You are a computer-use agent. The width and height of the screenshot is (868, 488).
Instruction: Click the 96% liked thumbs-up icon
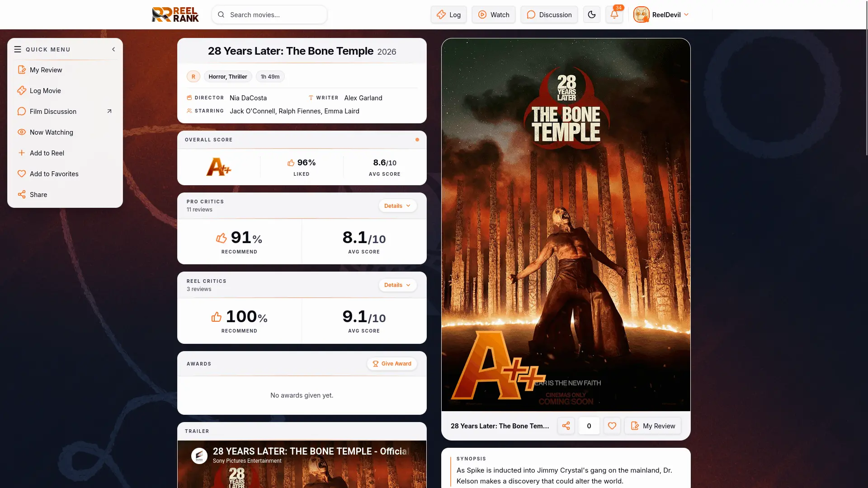coord(291,163)
